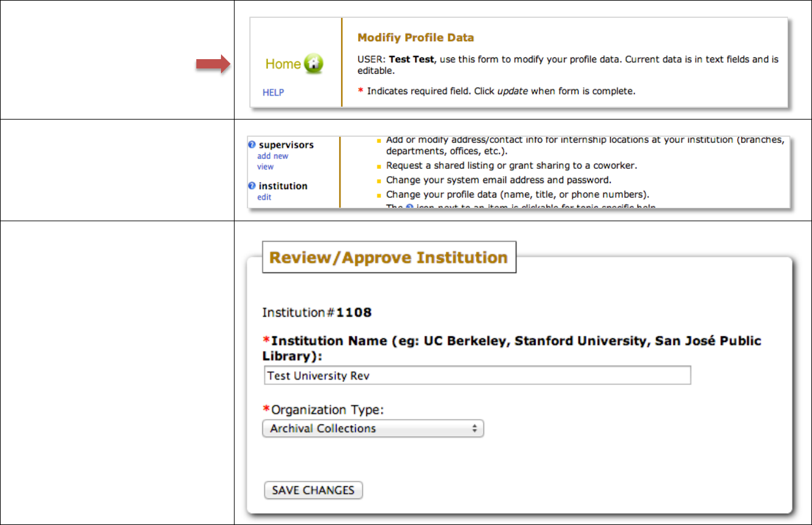Click the 'Modifiy Profile Data' heading
The width and height of the screenshot is (812, 525).
[x=416, y=38]
